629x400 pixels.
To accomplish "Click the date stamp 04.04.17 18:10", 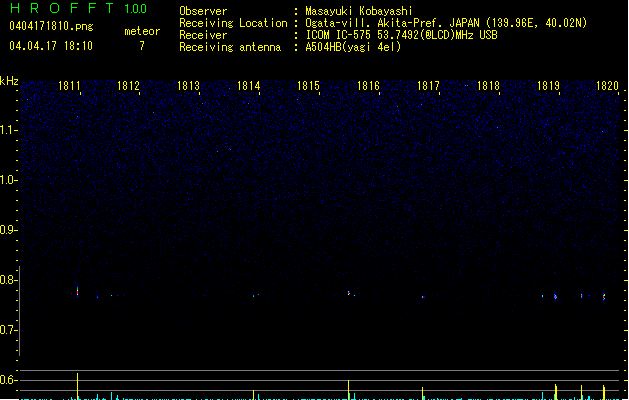I will 51,46.
